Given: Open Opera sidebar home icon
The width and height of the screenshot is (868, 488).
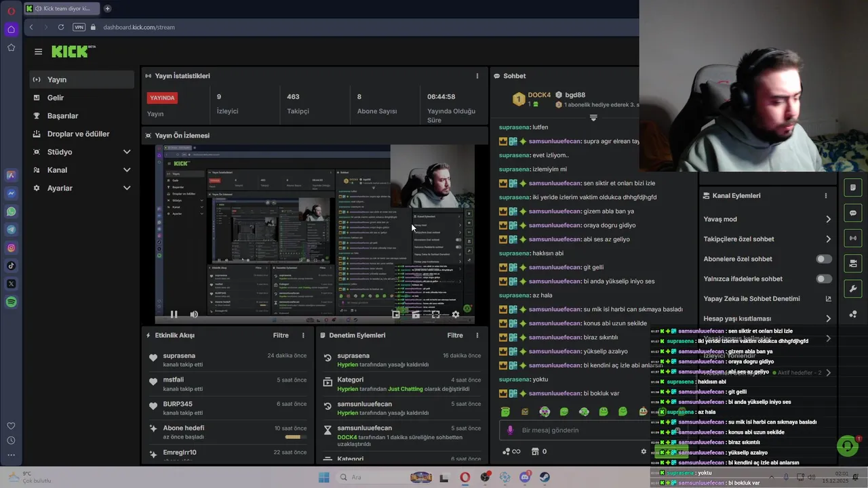Looking at the screenshot, I should pos(11,29).
